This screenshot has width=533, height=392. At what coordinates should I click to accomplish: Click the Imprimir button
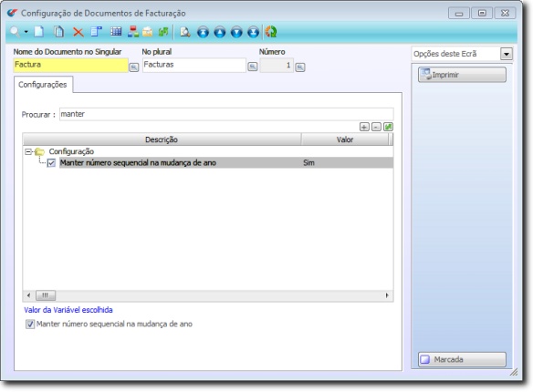pyautogui.click(x=462, y=75)
